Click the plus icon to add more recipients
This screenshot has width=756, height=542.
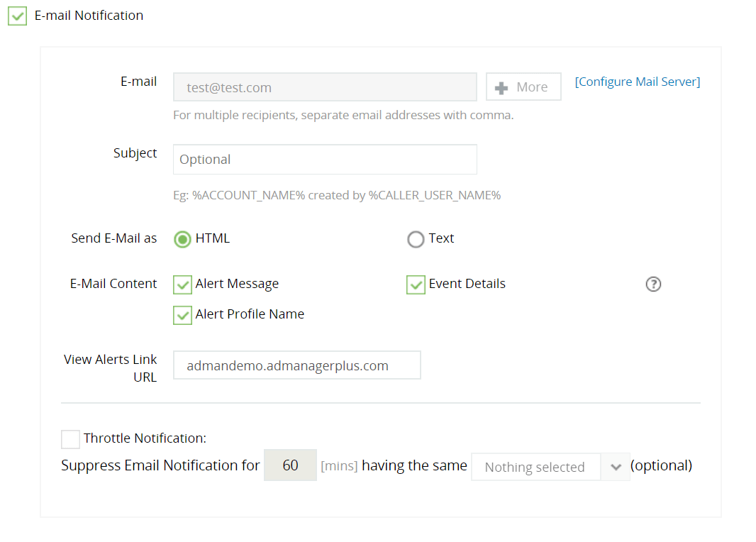coord(503,86)
